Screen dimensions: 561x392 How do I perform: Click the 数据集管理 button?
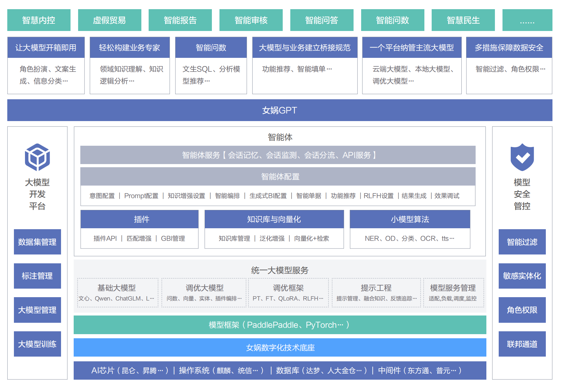[x=37, y=242]
